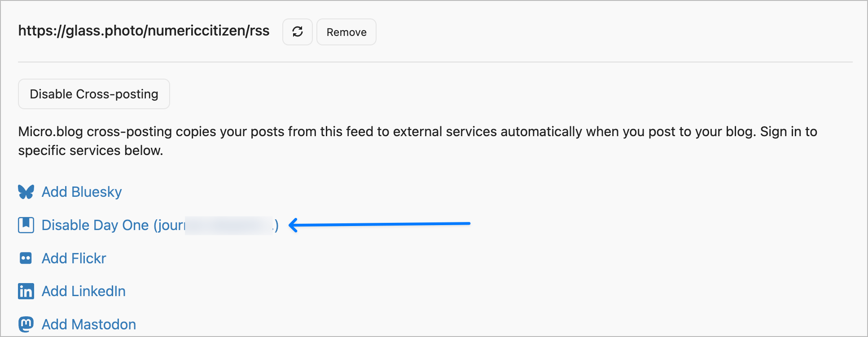
Task: Click the 'rss' ending of the feed URL
Action: [x=260, y=31]
